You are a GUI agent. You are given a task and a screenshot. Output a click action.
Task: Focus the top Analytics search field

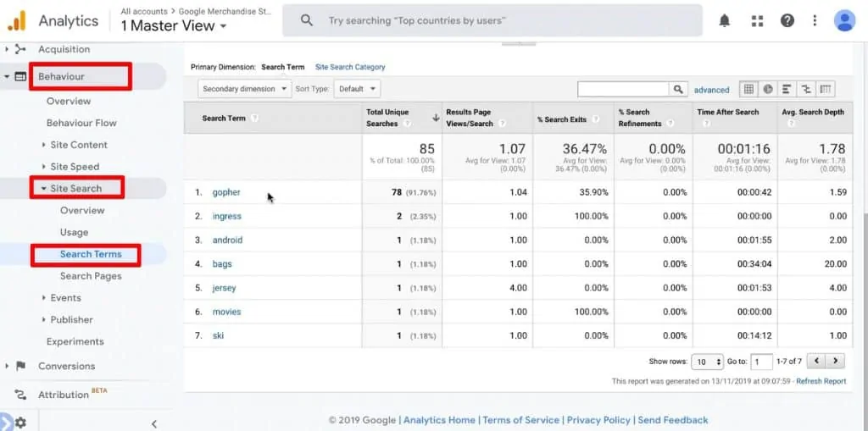click(x=492, y=20)
